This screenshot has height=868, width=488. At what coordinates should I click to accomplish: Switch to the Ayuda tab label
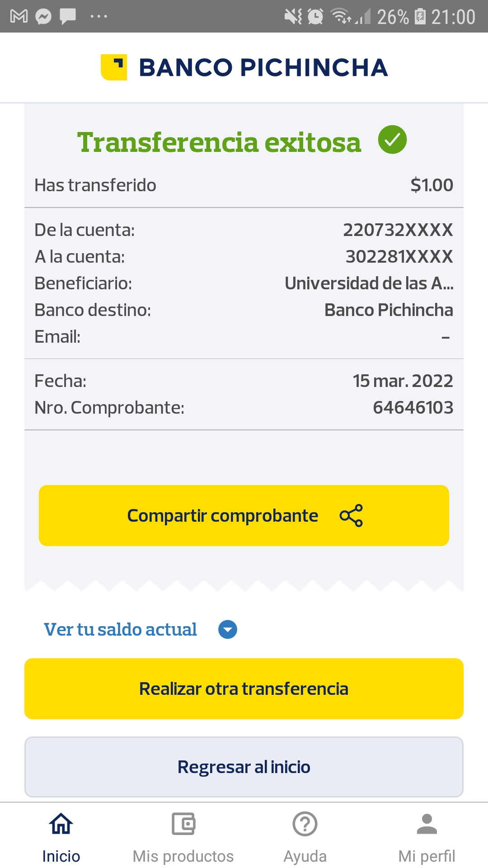305,856
